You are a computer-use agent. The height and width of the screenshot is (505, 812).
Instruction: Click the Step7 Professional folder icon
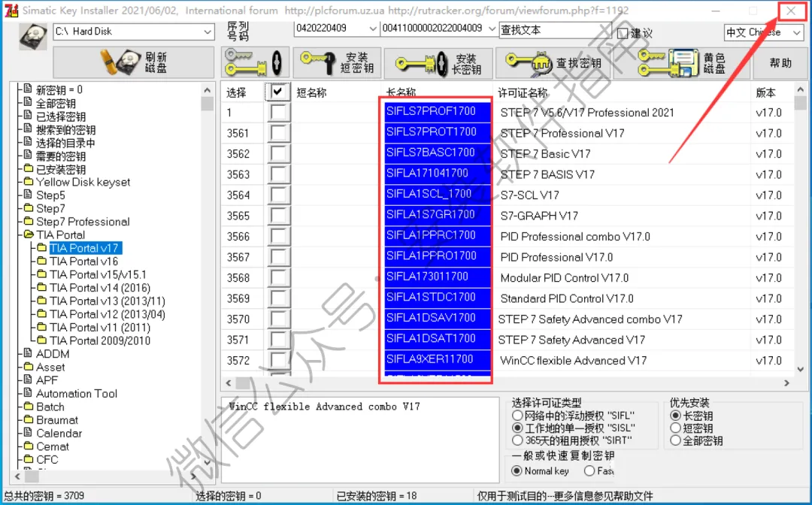pos(29,222)
